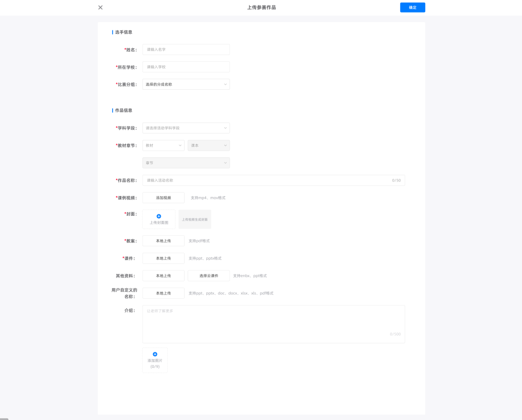Screen dimensions: 522x420
Task: Click the 支持enbx、ppt格式 hint text
Action: [250, 276]
